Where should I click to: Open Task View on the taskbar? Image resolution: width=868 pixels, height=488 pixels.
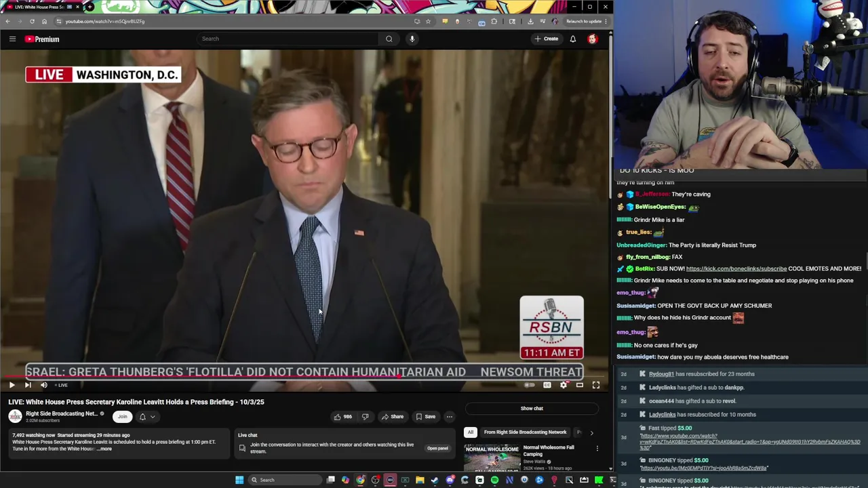(330, 480)
